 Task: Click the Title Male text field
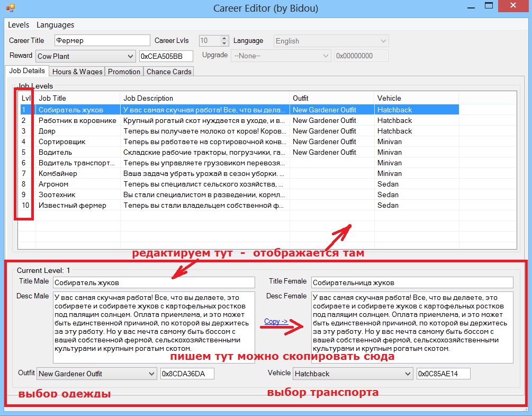tap(154, 282)
